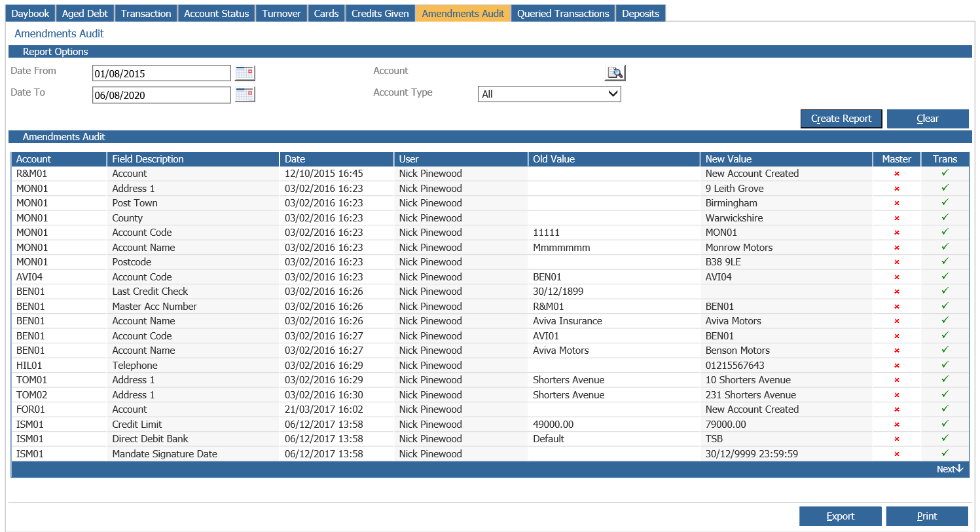Click the Account search magnifier icon
Screen dimensions: 980x532
615,73
